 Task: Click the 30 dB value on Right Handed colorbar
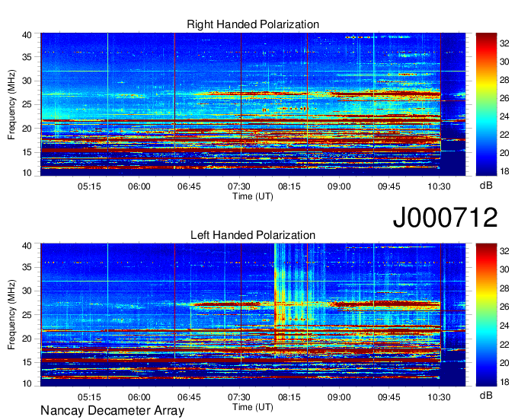tap(504, 62)
